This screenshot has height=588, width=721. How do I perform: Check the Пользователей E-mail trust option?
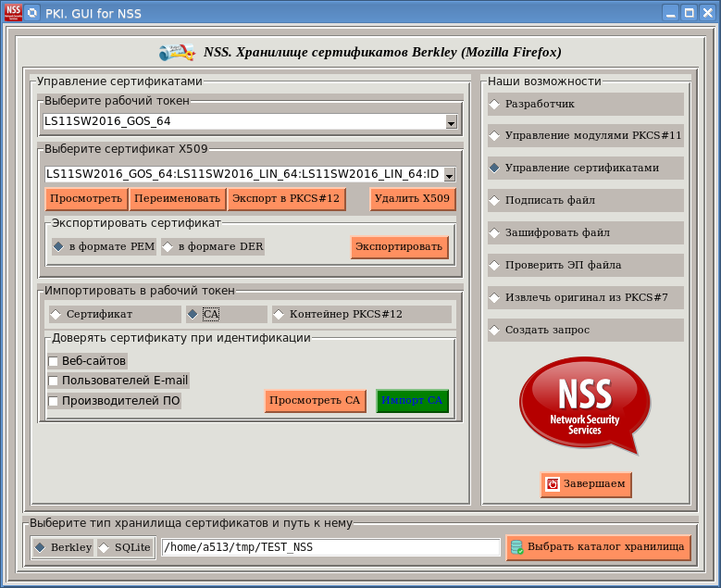click(x=54, y=381)
